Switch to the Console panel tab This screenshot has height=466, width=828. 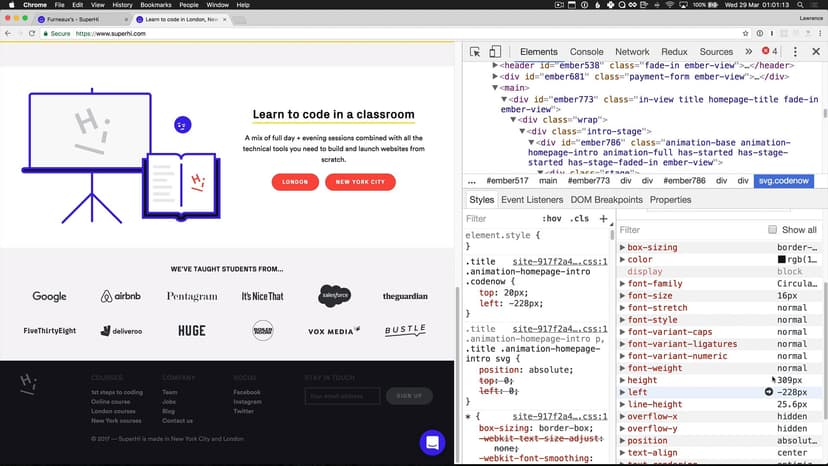586,52
